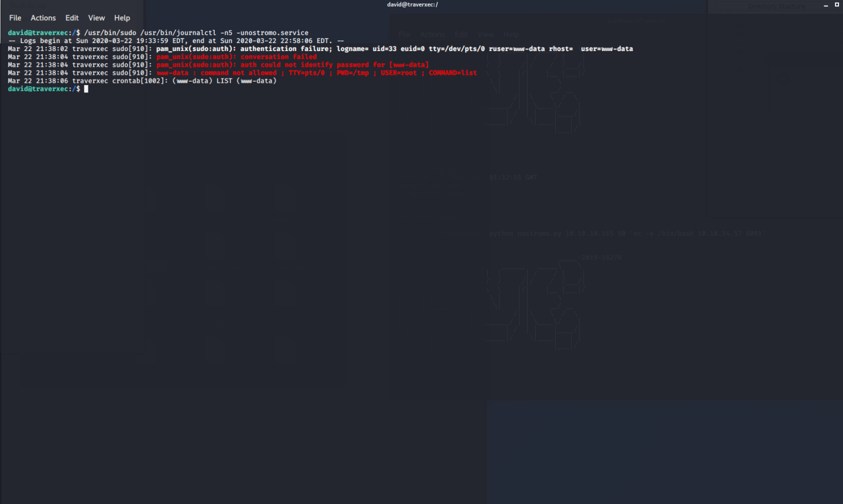Minimize the terminal window
843x504 pixels.
(826, 5)
